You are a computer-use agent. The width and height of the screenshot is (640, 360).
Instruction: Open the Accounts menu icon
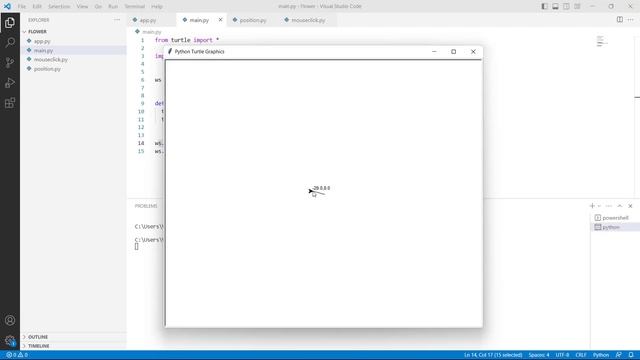10,320
